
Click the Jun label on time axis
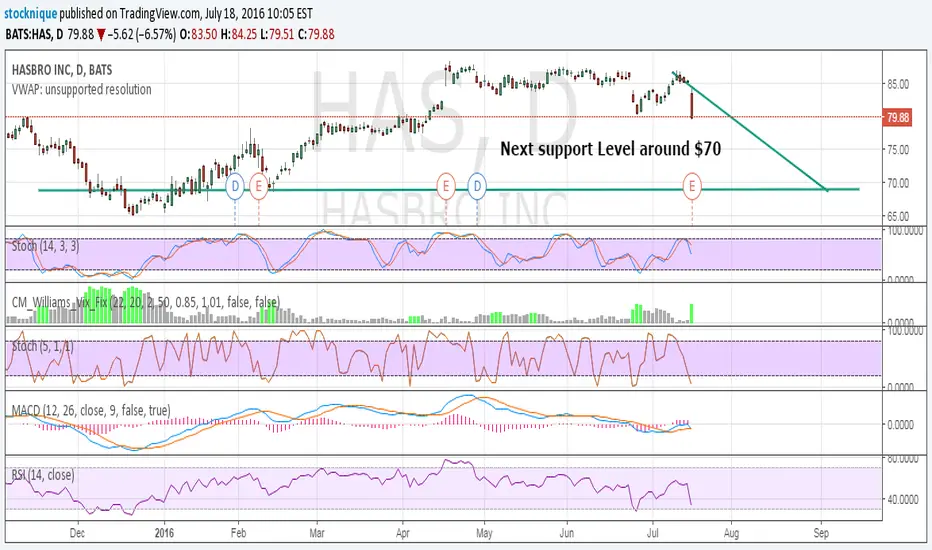(566, 533)
